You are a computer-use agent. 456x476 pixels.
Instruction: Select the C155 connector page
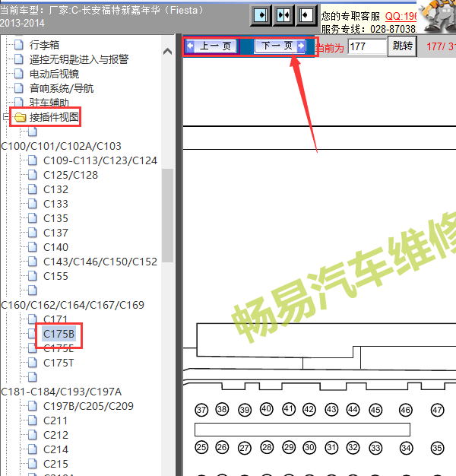[55, 276]
